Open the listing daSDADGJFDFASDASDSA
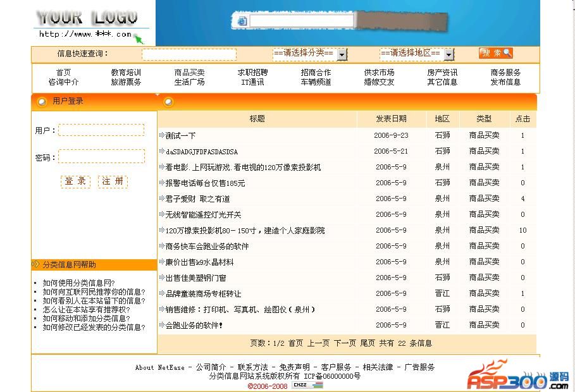 (x=202, y=152)
